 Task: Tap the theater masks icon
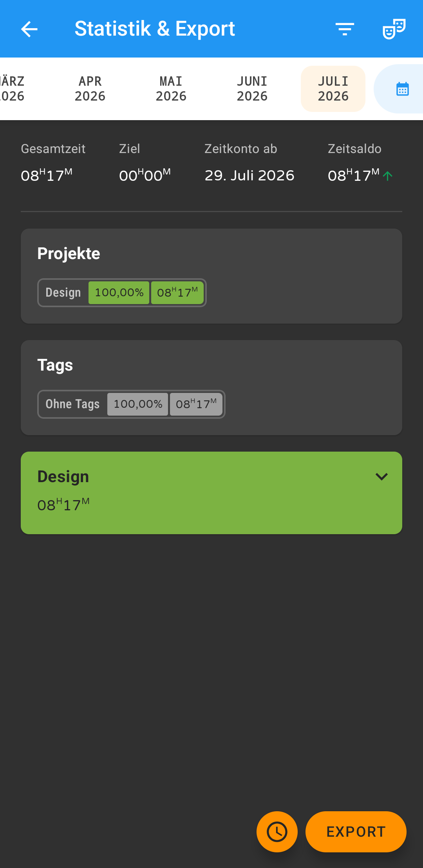tap(394, 29)
